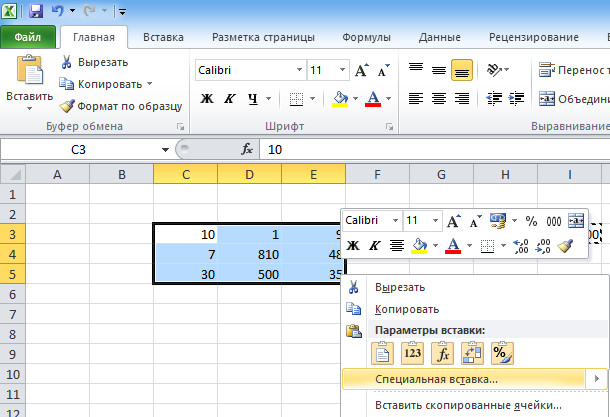Click decrease indent icon in ribbon
This screenshot has width=610, height=417.
click(x=494, y=98)
